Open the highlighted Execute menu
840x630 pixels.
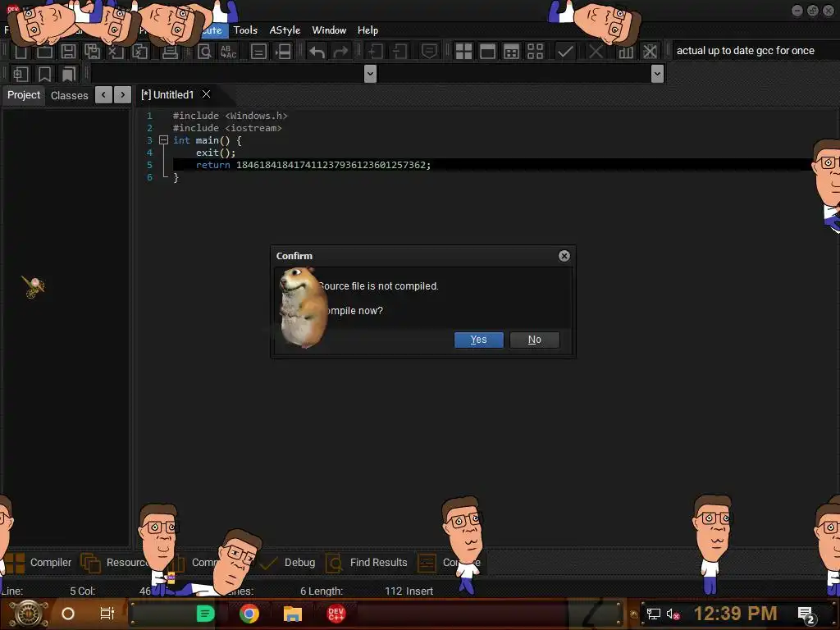pyautogui.click(x=212, y=30)
